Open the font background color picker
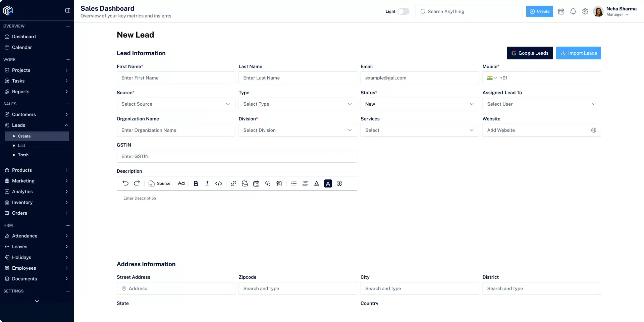 pyautogui.click(x=328, y=183)
